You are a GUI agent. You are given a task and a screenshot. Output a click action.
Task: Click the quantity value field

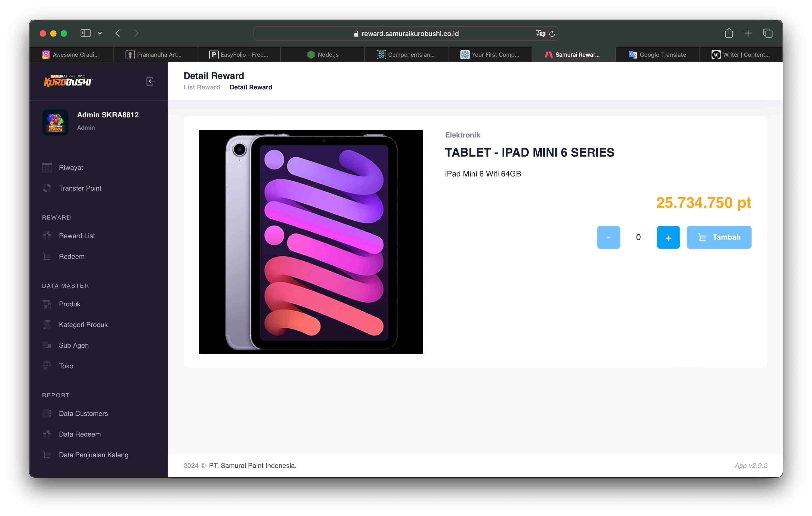638,237
